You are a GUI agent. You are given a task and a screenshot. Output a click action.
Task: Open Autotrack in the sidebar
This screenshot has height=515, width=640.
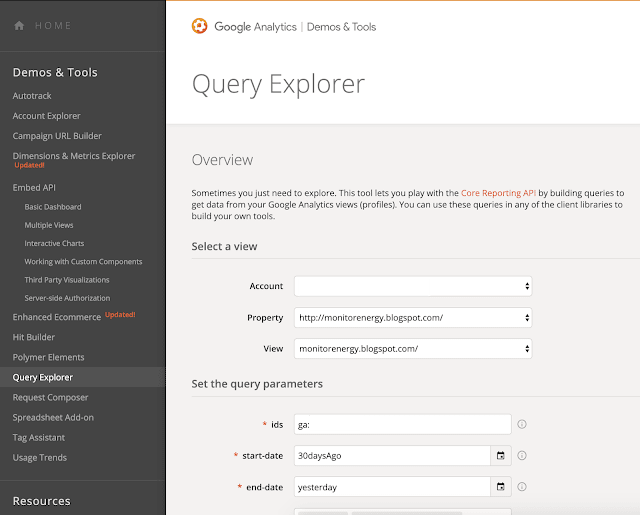click(x=32, y=96)
